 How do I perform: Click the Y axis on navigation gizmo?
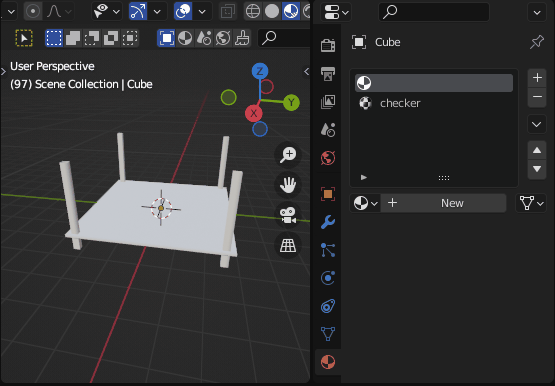point(291,103)
